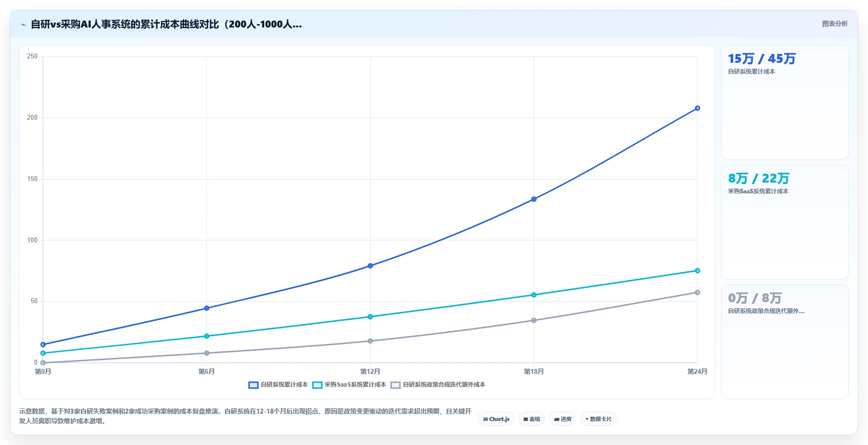The width and height of the screenshot is (868, 445).
Task: Select the 数据卡片 tag chip
Action: pos(598,419)
